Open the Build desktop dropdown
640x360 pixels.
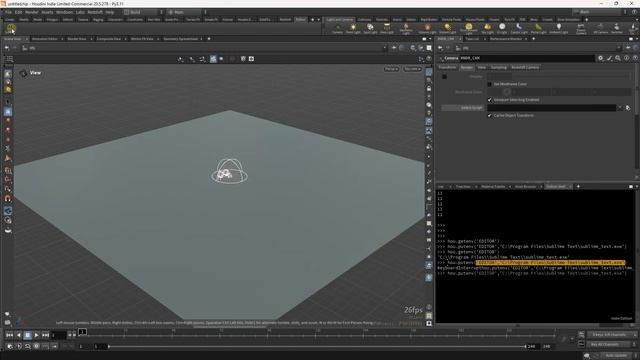click(x=143, y=12)
